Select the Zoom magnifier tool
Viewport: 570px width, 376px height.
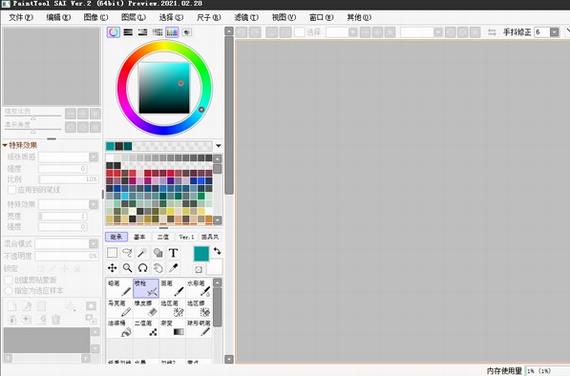(x=127, y=268)
